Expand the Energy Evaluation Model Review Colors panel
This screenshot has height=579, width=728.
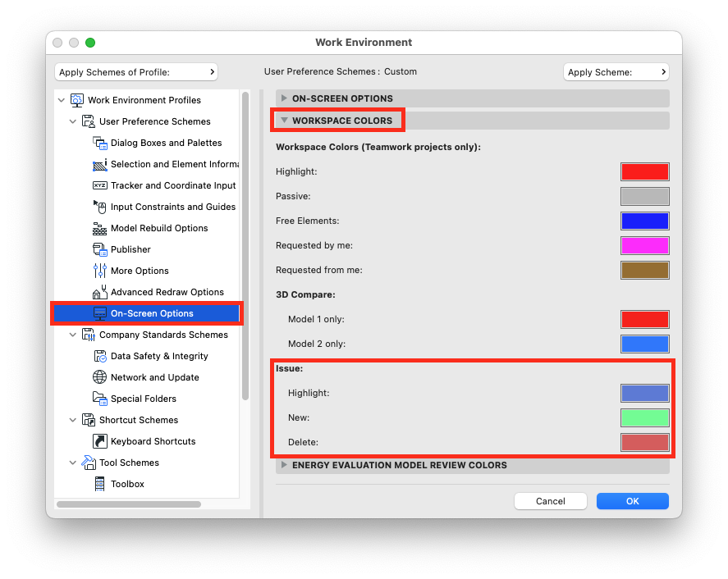coord(284,465)
